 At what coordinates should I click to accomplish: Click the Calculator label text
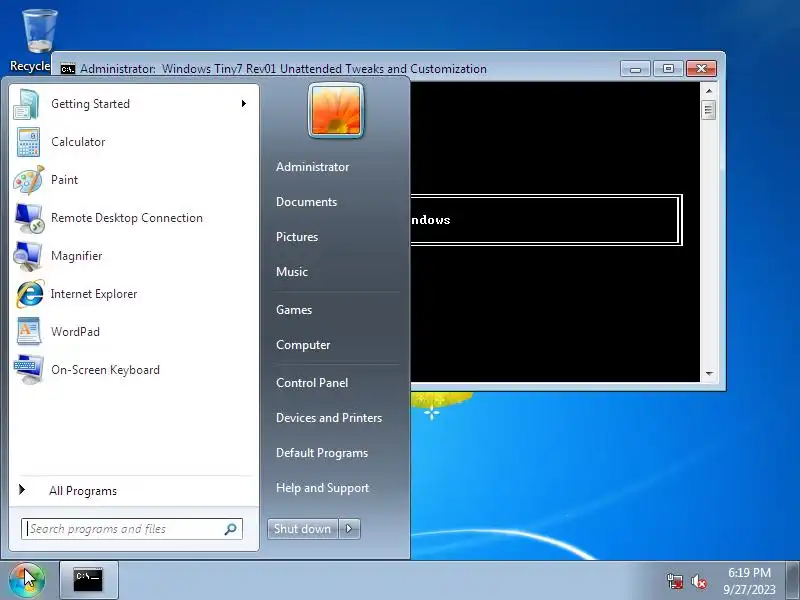click(x=78, y=142)
